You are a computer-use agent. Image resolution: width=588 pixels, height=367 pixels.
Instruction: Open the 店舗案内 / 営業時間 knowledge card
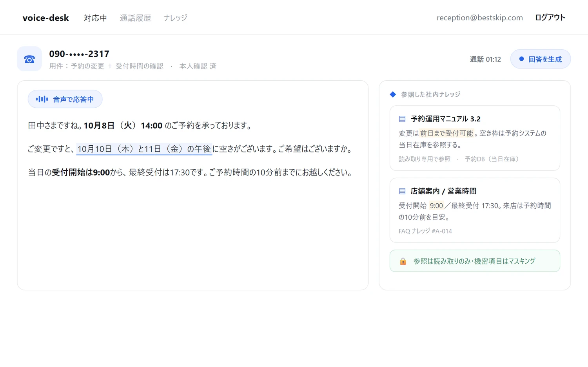475,210
